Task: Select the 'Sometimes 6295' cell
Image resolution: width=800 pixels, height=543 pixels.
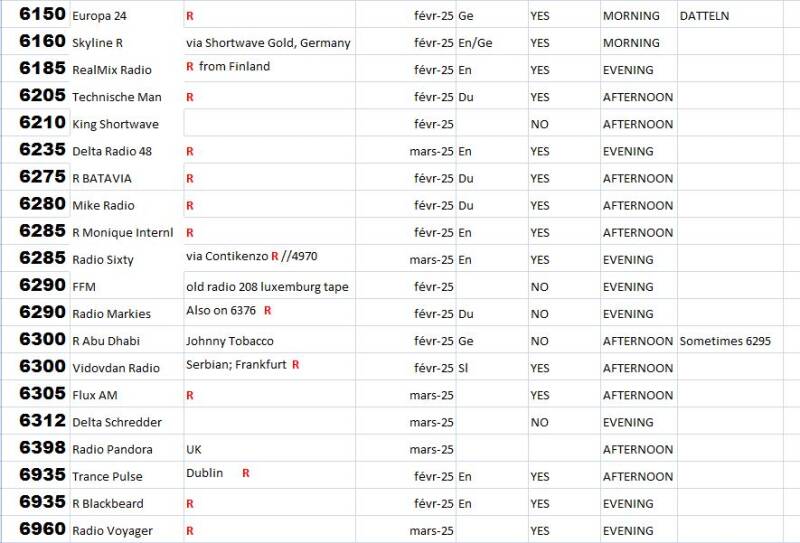Action: [725, 341]
